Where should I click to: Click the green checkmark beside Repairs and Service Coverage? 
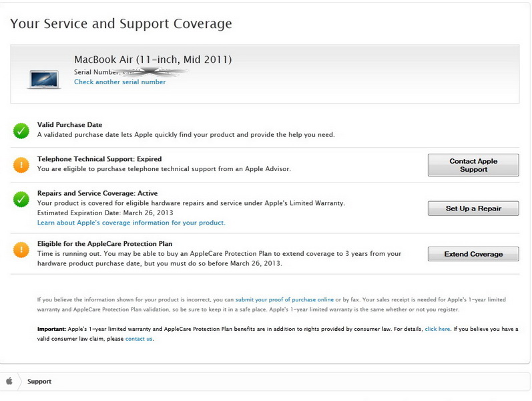[21, 199]
